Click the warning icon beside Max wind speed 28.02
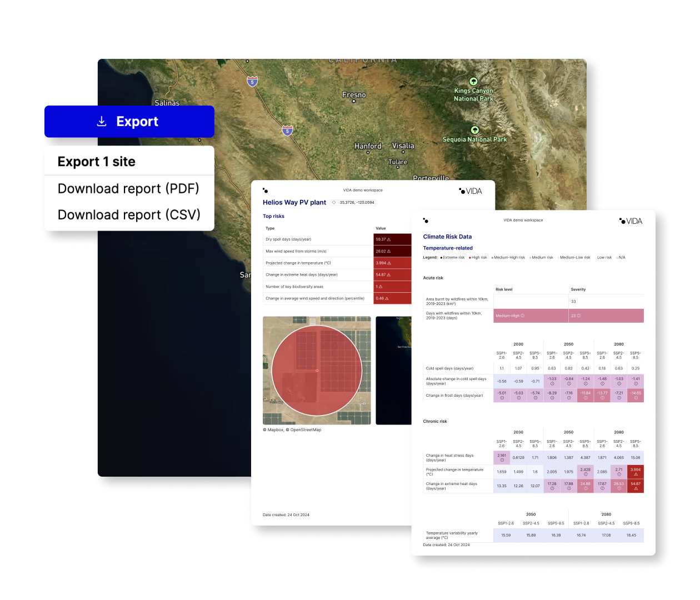 [x=389, y=251]
